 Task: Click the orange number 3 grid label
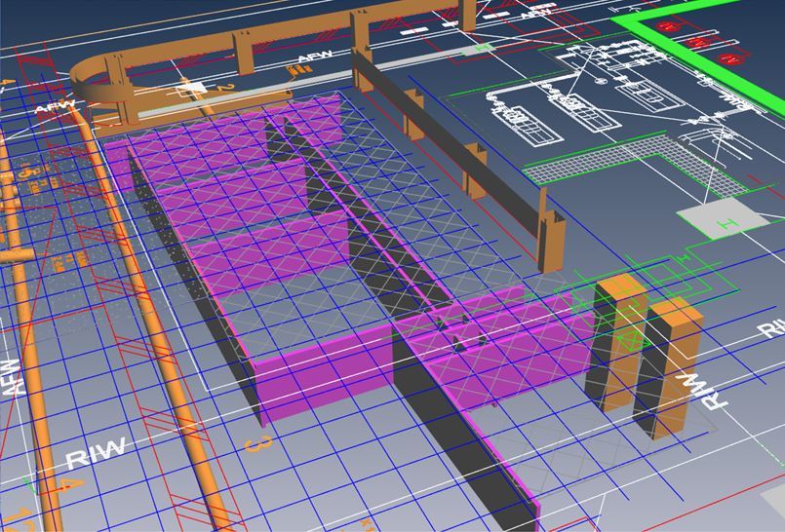(257, 444)
